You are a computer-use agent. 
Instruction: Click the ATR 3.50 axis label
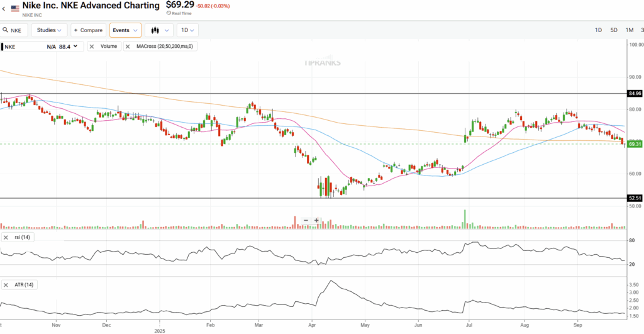pos(634,285)
